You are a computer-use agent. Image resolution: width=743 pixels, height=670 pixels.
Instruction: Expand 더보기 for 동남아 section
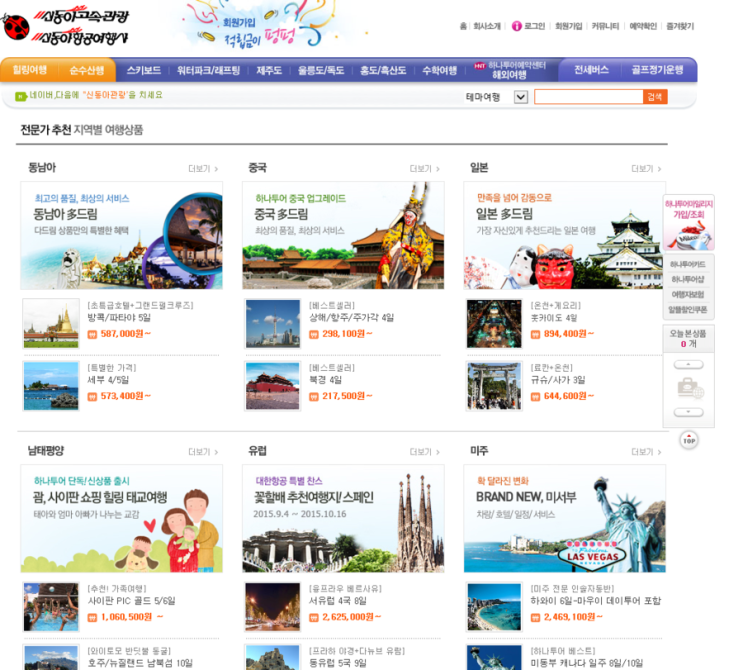pos(203,169)
